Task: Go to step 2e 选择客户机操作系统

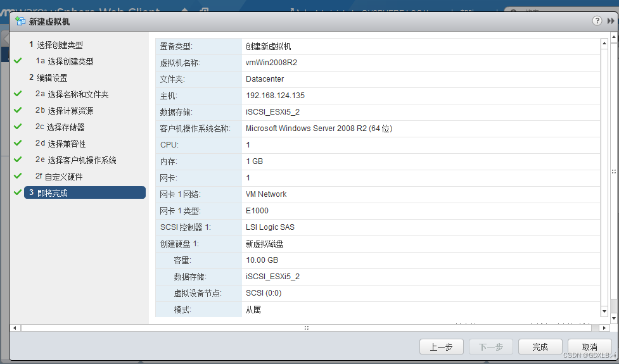Action: (x=76, y=160)
